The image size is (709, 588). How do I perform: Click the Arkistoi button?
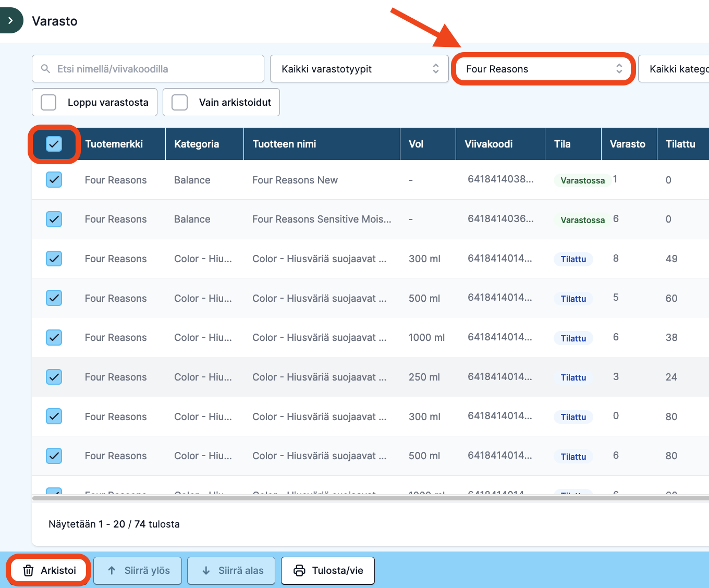click(49, 570)
